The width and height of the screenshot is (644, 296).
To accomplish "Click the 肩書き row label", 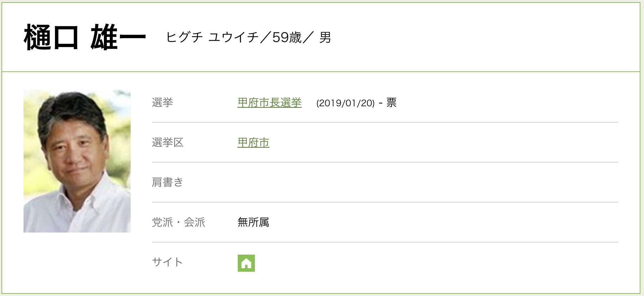I will click(x=167, y=183).
